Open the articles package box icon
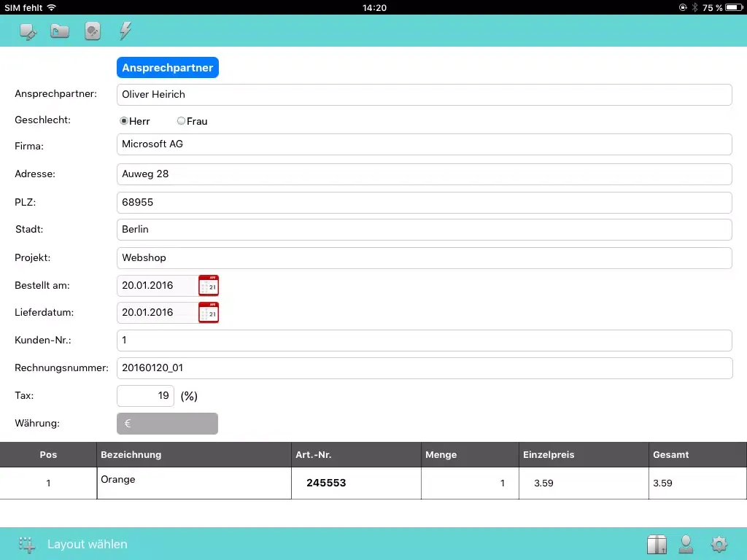Viewport: 747px width, 560px height. tap(657, 544)
